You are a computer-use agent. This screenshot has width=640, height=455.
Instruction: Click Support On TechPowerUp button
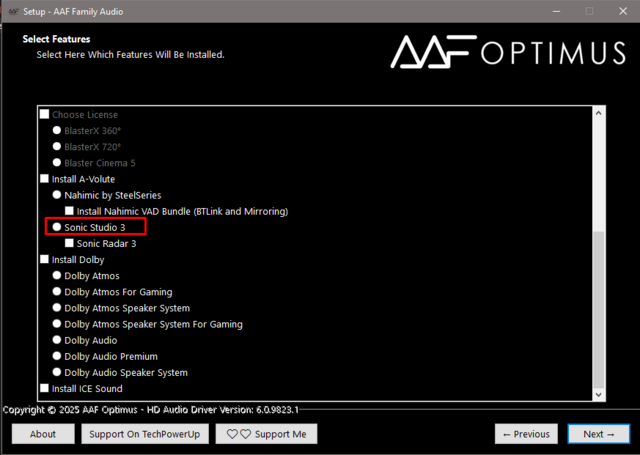tap(144, 434)
